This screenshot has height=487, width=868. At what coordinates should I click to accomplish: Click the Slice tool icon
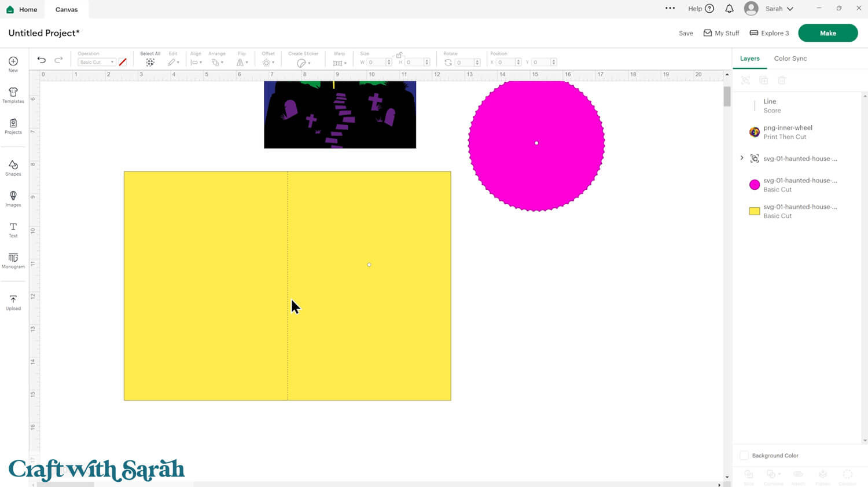(x=749, y=474)
